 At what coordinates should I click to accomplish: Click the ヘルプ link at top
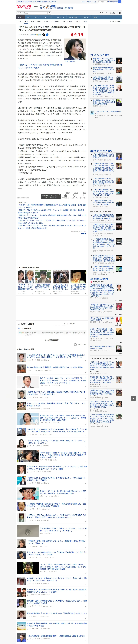[x=94, y=2]
